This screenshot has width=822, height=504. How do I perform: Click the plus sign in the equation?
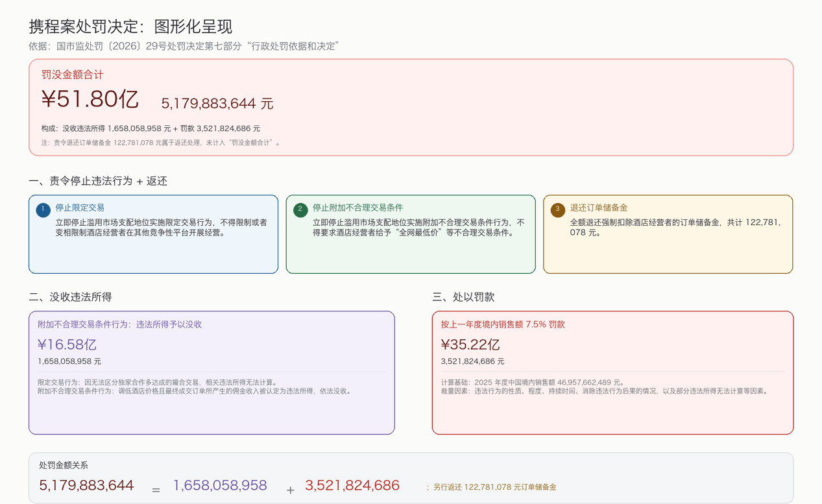(290, 490)
